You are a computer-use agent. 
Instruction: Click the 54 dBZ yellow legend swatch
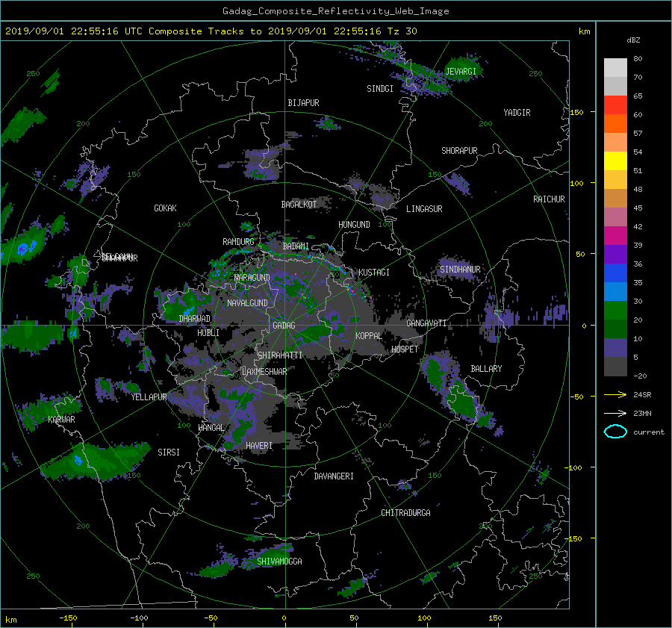click(x=615, y=161)
